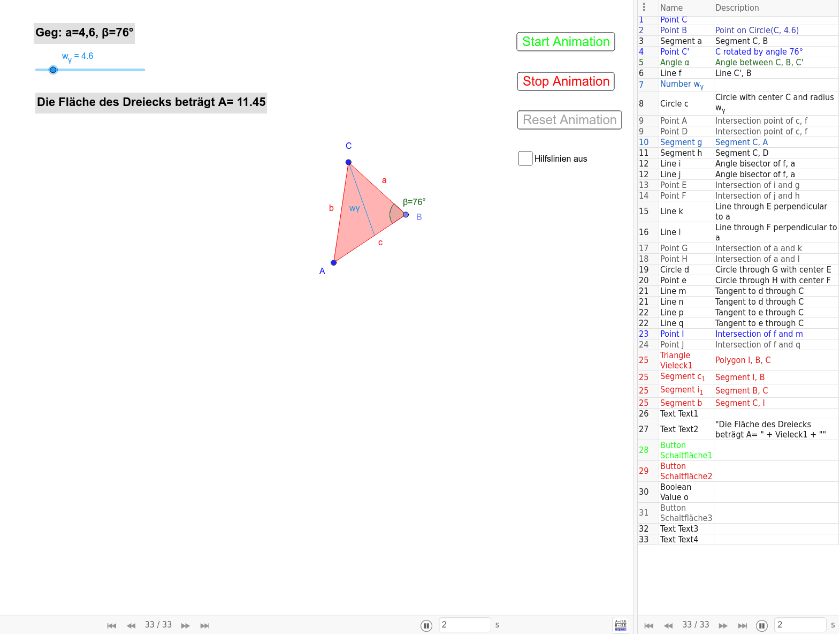Open the construction protocol three-dot menu
Screen dimensions: 840x635
644,7
